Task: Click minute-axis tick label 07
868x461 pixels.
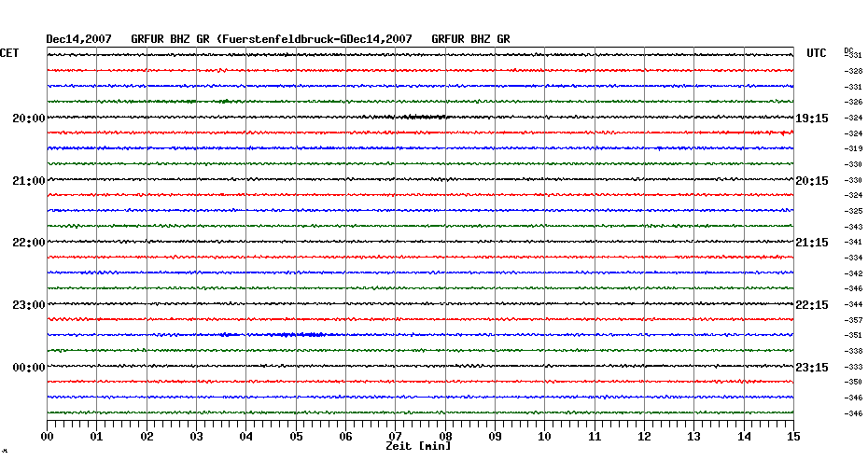Action: coord(395,437)
